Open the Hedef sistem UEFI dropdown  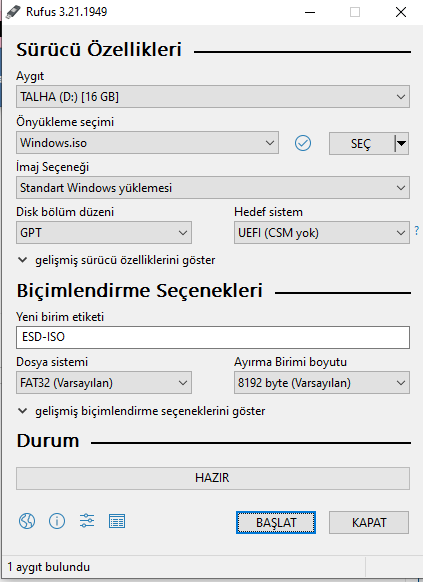click(322, 233)
